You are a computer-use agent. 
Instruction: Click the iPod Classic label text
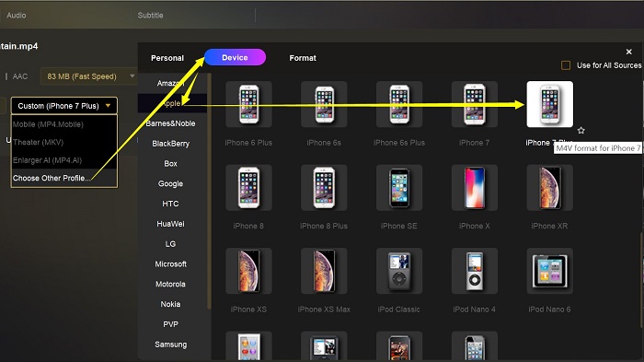pos(398,309)
